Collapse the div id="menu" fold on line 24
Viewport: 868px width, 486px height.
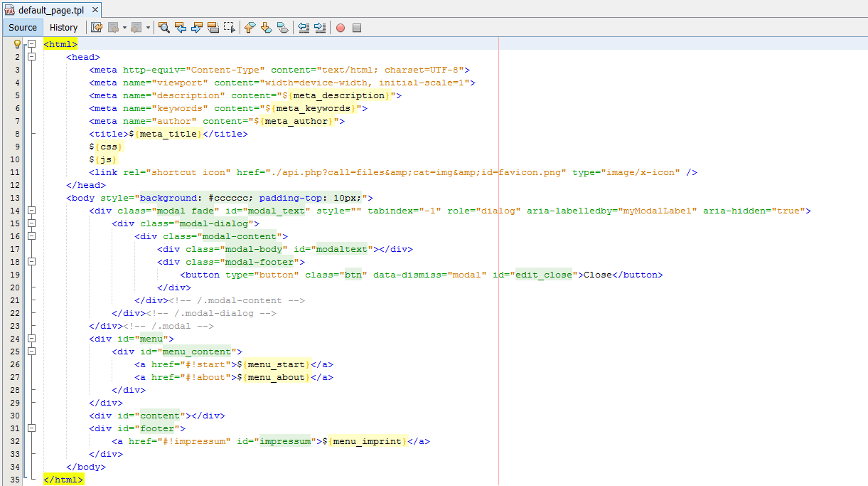click(31, 339)
